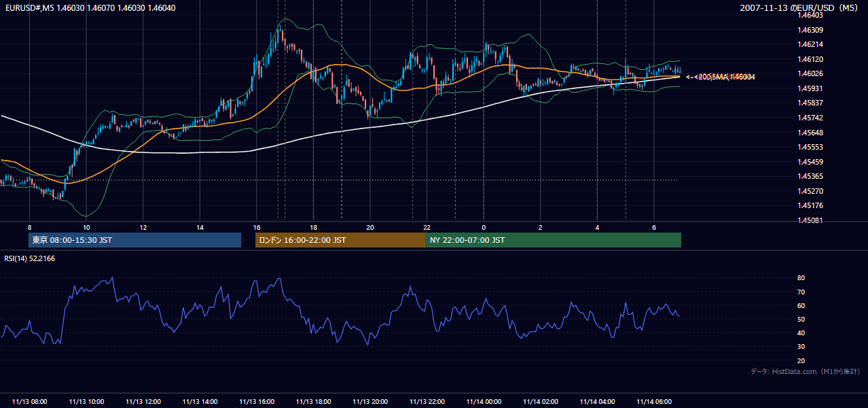Click hour label 16 under the price chart
Viewport: 868px width, 408px height.
click(256, 227)
